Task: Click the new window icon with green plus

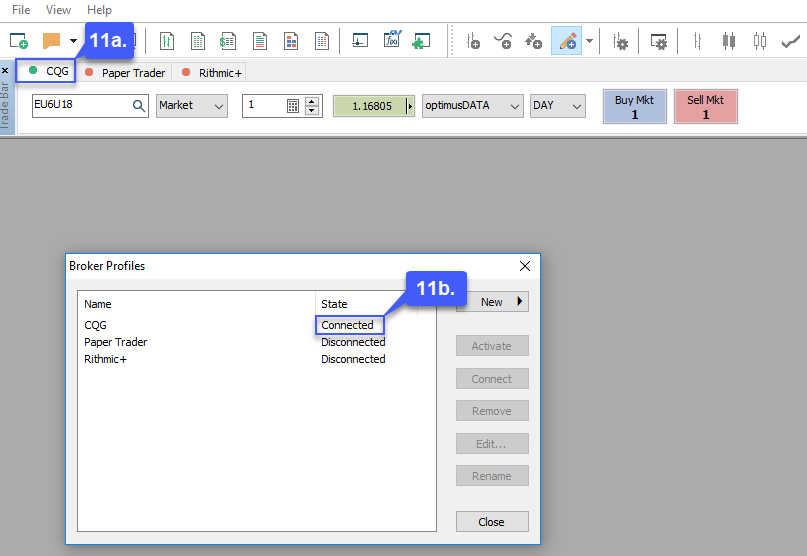Action: click(x=19, y=41)
